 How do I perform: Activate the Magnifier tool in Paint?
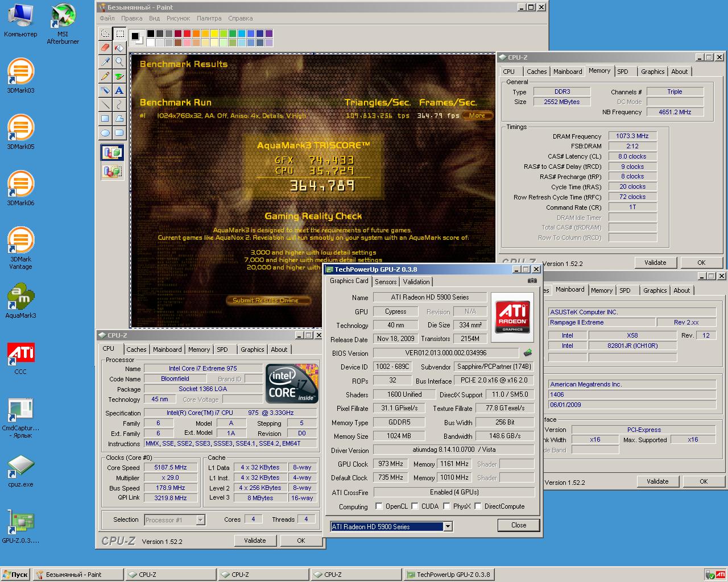coord(119,62)
